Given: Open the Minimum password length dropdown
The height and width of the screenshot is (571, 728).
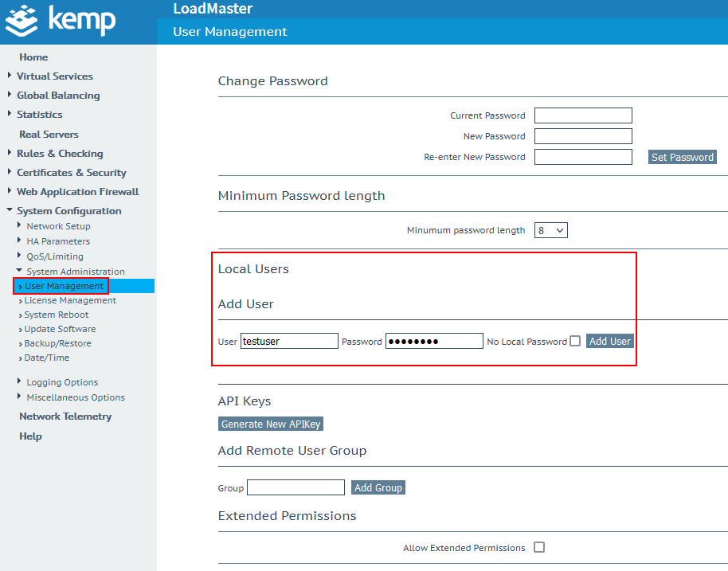Looking at the screenshot, I should coord(550,230).
